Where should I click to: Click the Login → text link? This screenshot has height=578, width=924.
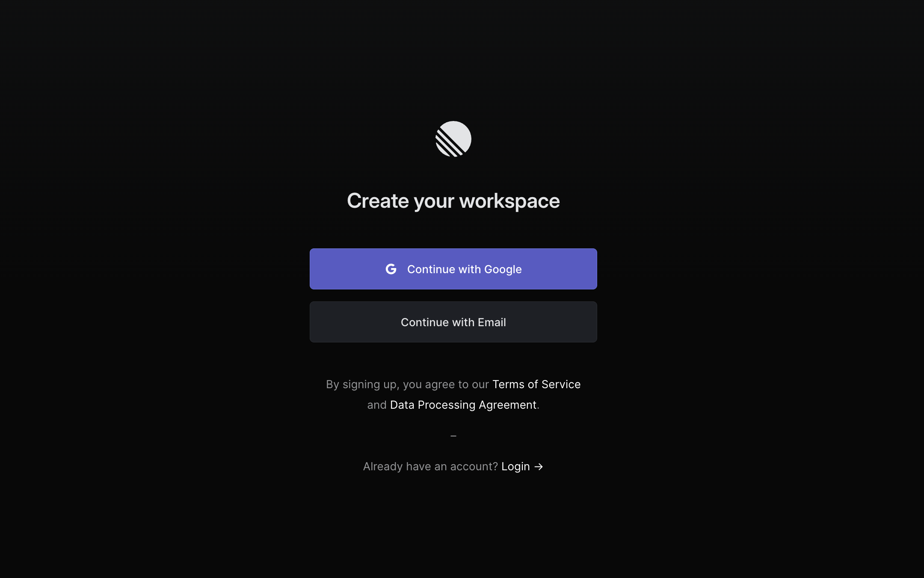click(x=522, y=466)
